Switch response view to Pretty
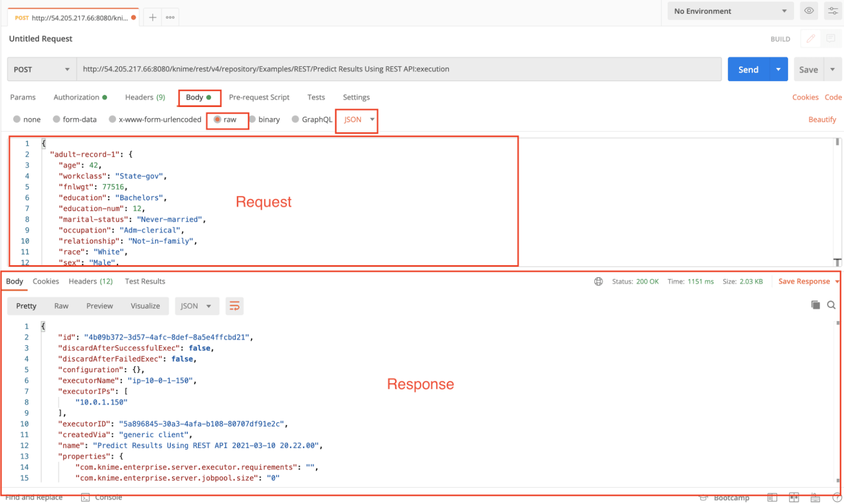The width and height of the screenshot is (844, 504). click(26, 306)
